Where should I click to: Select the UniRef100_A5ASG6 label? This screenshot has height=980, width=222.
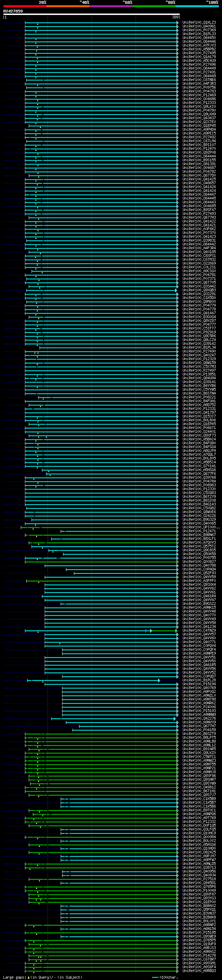[199, 844]
